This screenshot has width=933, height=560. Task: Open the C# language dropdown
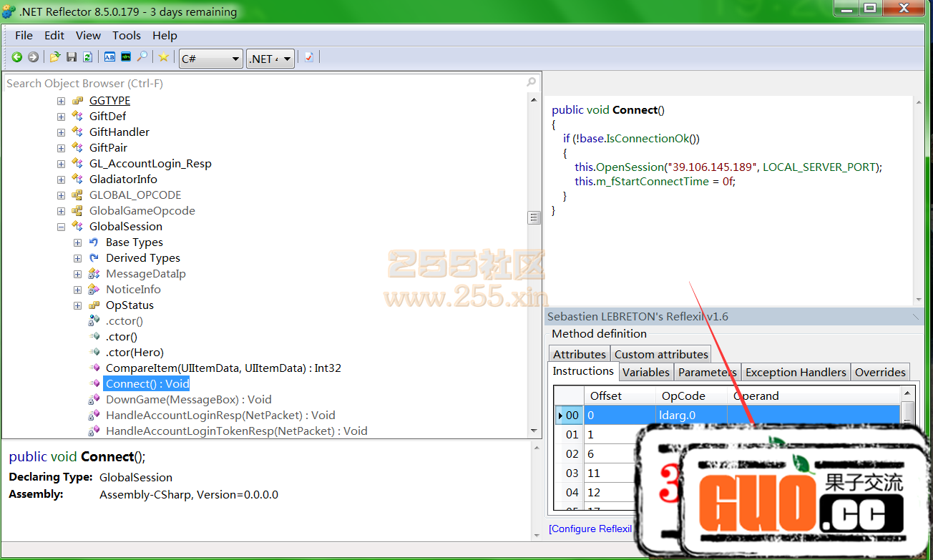coord(210,59)
